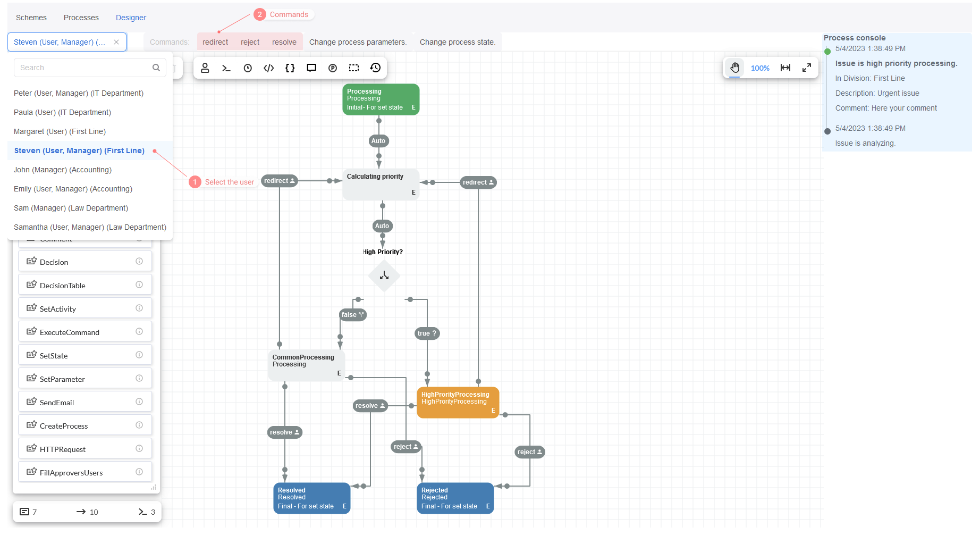
Task: Toggle the hand pan tool
Action: point(734,68)
